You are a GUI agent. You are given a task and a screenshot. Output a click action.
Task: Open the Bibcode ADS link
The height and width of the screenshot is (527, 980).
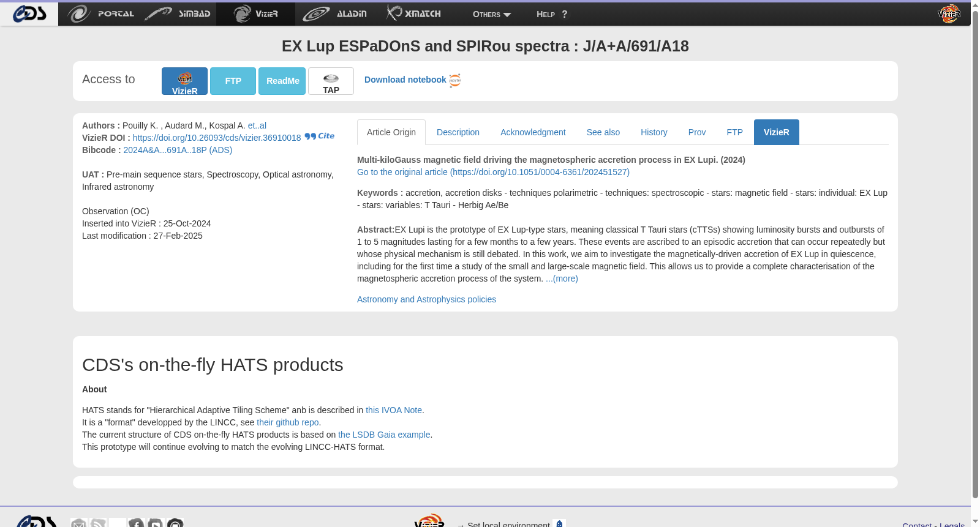pyautogui.click(x=178, y=150)
